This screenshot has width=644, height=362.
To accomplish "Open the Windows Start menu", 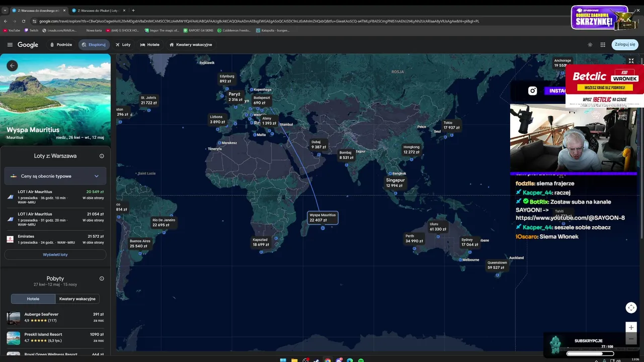I will pyautogui.click(x=283, y=360).
